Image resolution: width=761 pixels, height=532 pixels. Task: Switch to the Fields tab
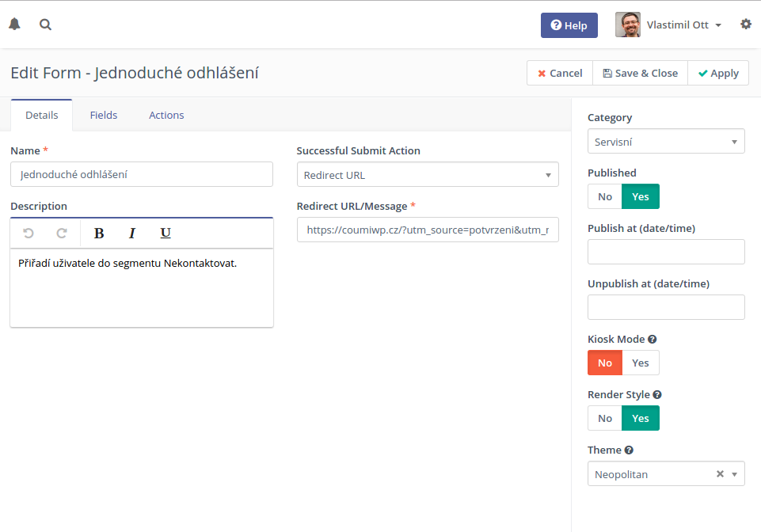pos(104,115)
